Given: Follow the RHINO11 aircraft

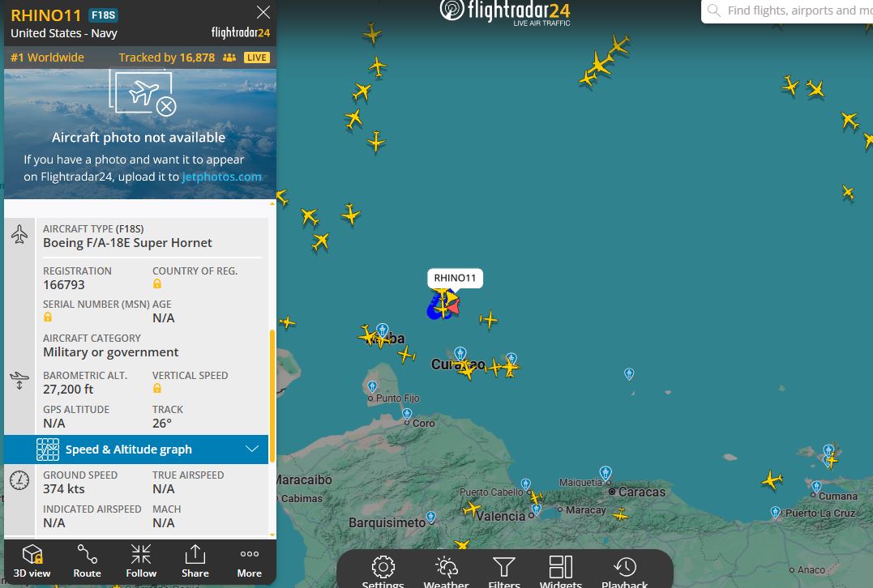Looking at the screenshot, I should [x=141, y=561].
